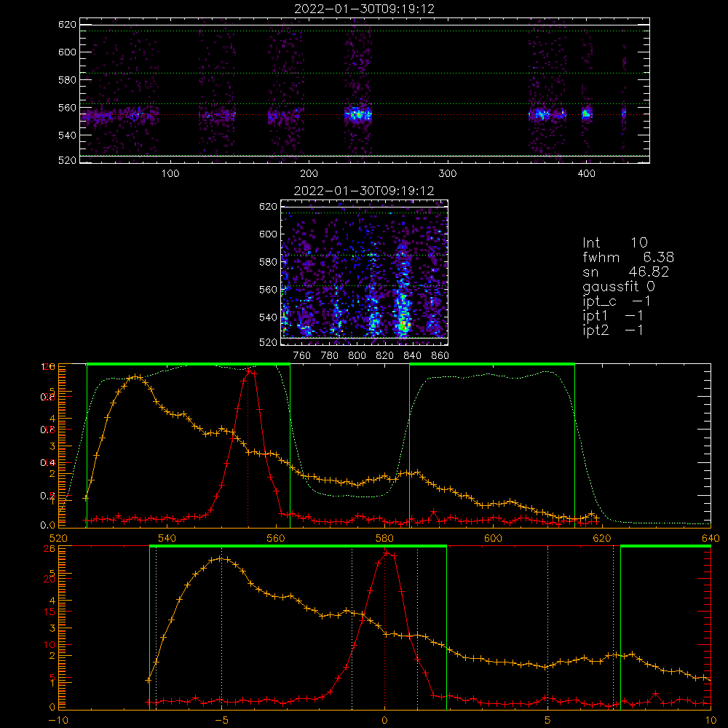Click red y-axis label 10 of bottom plot
Viewport: 728px width, 728px height.
click(50, 644)
